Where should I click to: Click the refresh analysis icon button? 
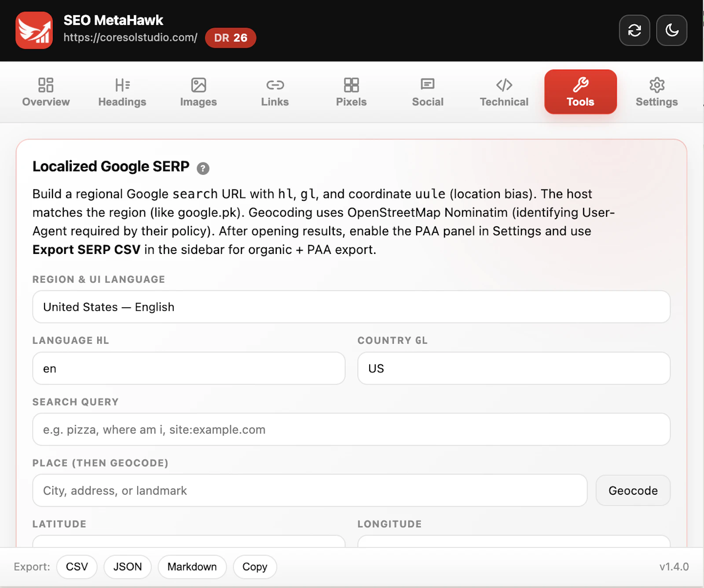[x=634, y=30]
